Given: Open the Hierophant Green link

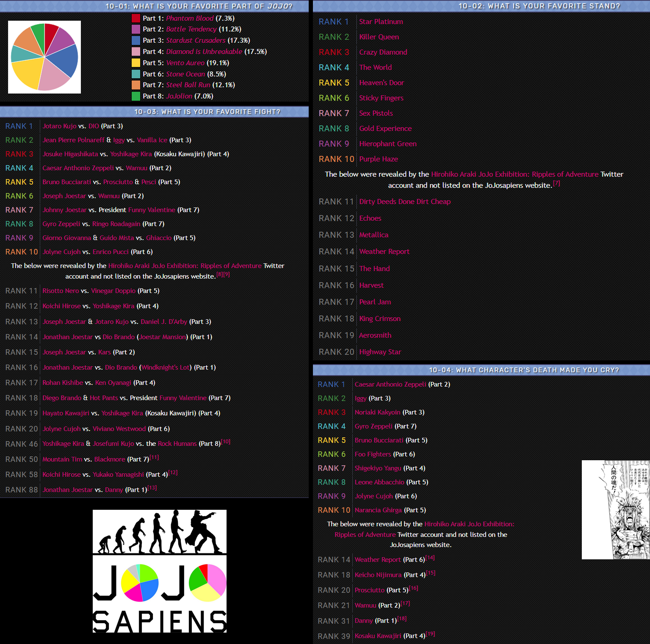Looking at the screenshot, I should [x=388, y=144].
